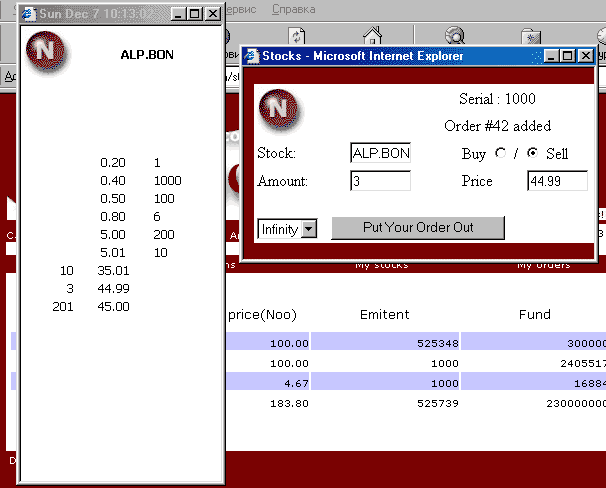606x488 pixels.
Task: Click the 45.00 price in quotes list
Action: coord(113,307)
